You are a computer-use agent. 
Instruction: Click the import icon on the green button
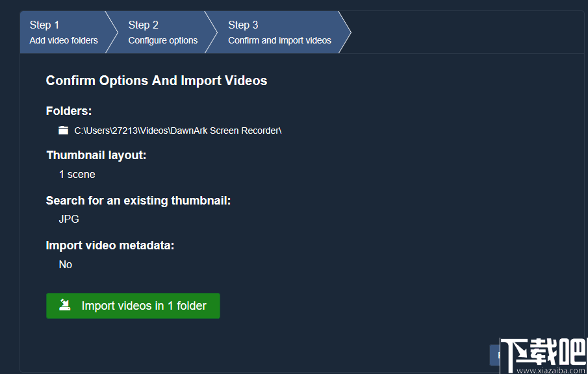tap(65, 305)
